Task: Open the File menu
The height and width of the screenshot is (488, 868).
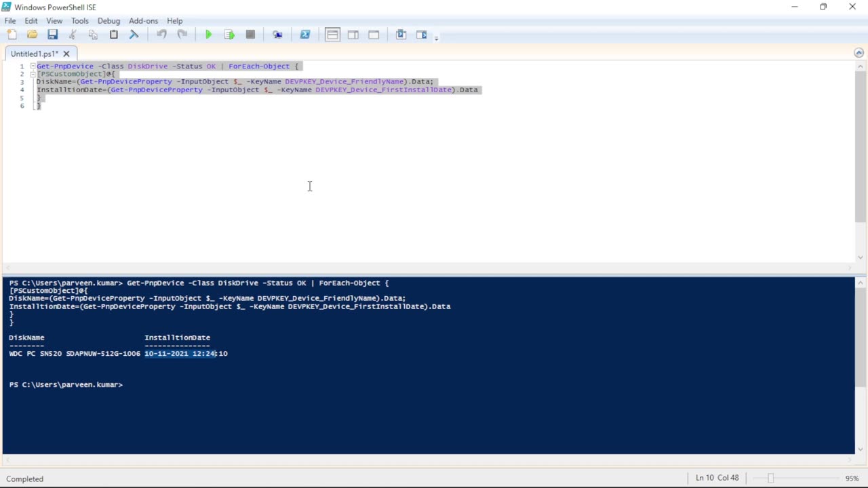Action: [10, 21]
